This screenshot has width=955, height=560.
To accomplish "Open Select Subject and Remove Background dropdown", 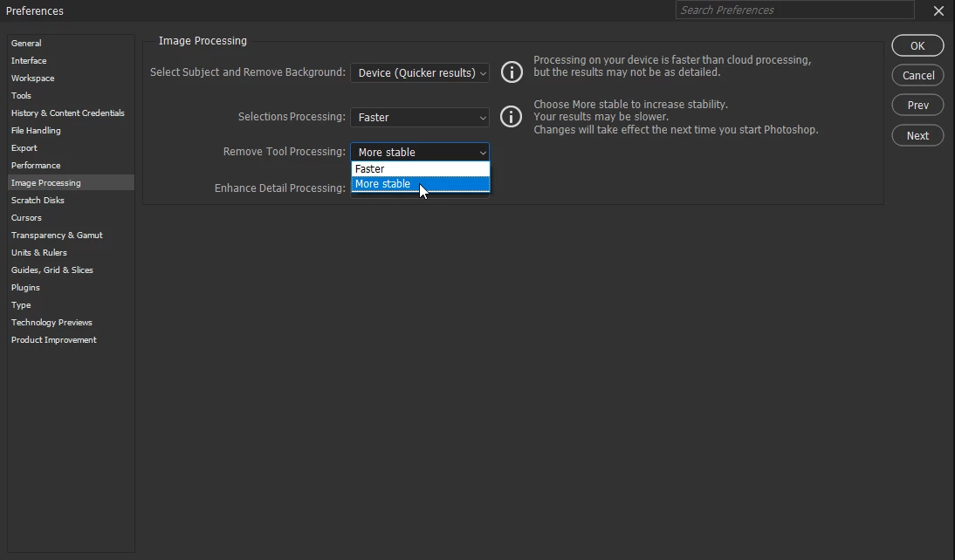I will coord(420,72).
